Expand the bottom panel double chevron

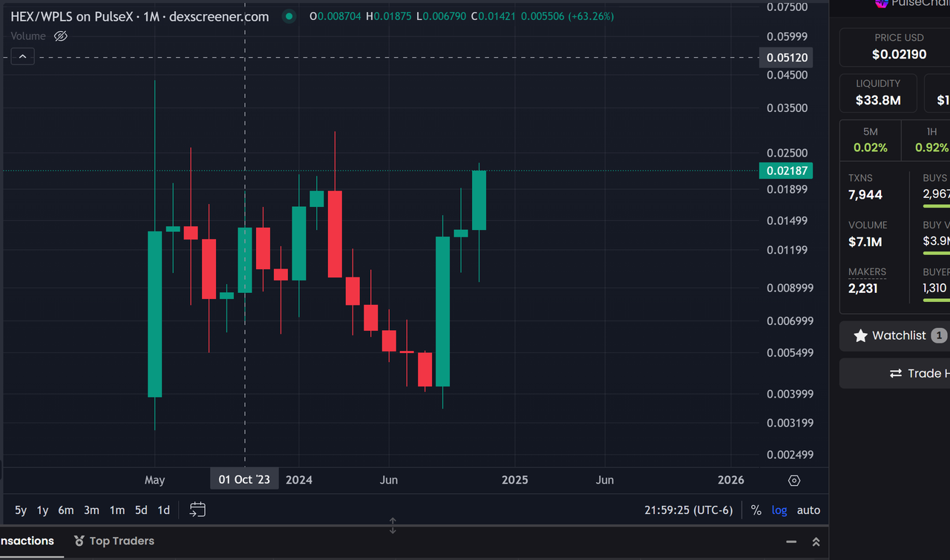(816, 541)
